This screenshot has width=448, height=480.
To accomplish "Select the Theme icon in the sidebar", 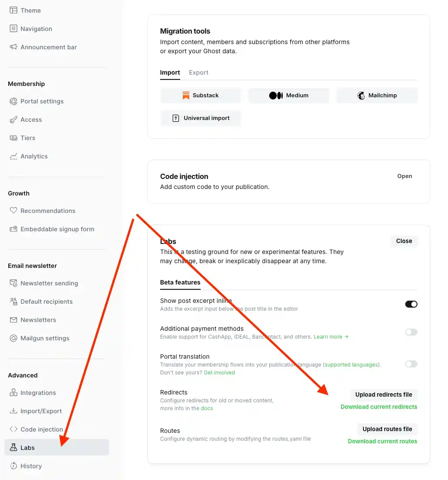I will (14, 10).
